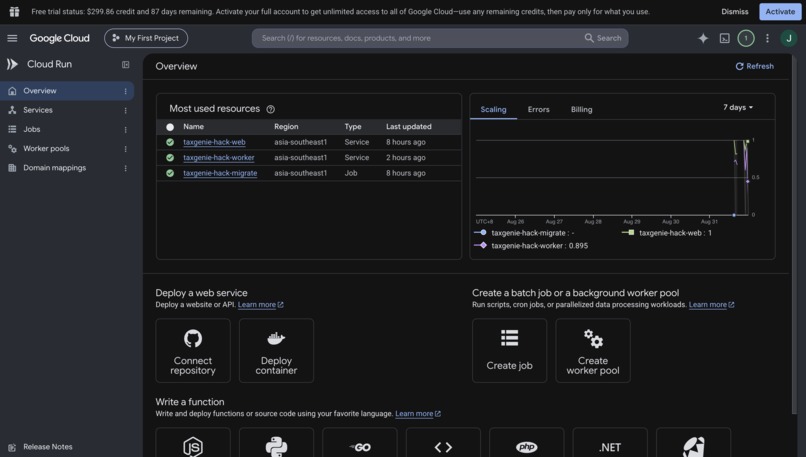Viewport: 806px width, 457px height.
Task: Open notifications badge showing 1
Action: [746, 38]
